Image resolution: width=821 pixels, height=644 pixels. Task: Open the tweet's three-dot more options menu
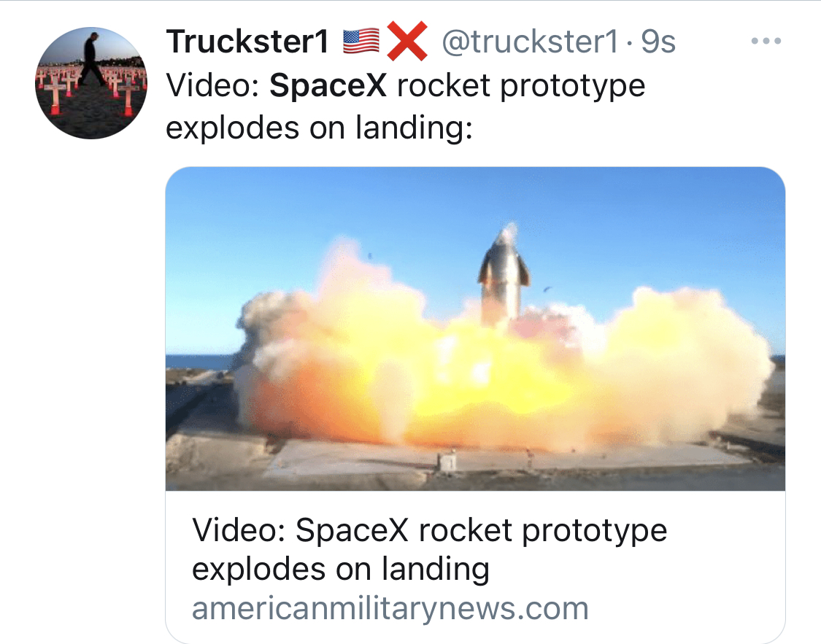[766, 41]
